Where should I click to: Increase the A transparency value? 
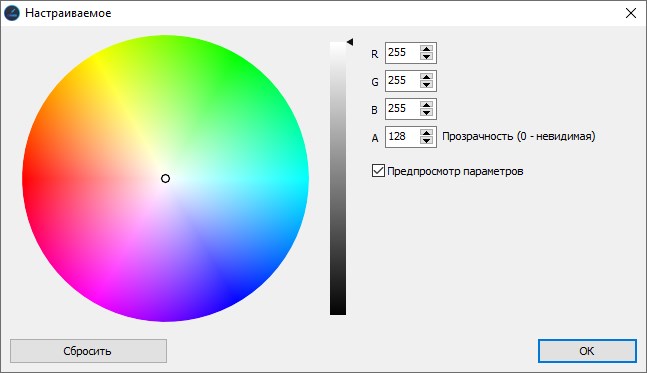[426, 133]
